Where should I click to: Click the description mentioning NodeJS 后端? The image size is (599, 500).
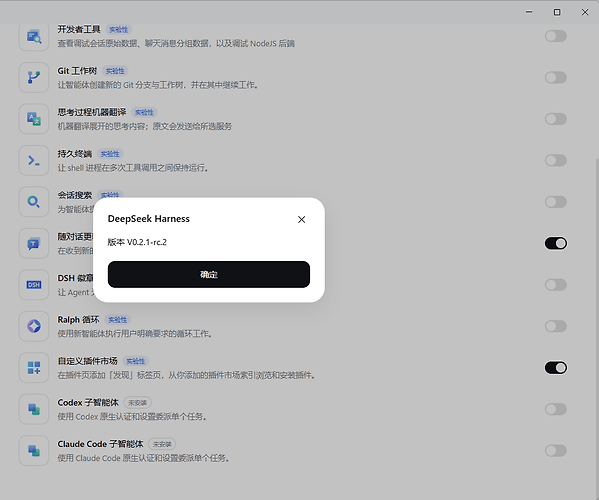pyautogui.click(x=176, y=44)
